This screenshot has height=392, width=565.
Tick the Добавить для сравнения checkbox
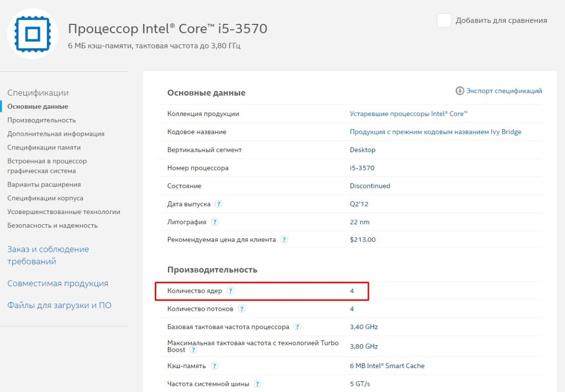(x=444, y=20)
